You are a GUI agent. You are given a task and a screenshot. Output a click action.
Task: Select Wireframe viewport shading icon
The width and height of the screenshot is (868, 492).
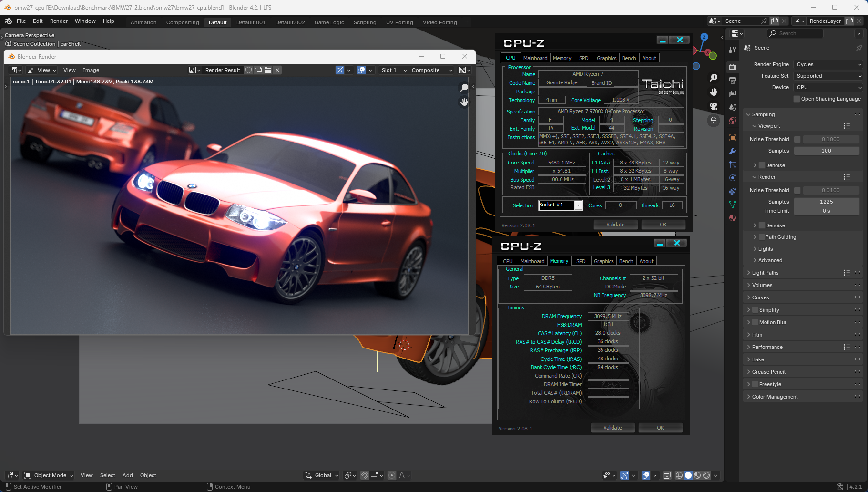point(679,475)
